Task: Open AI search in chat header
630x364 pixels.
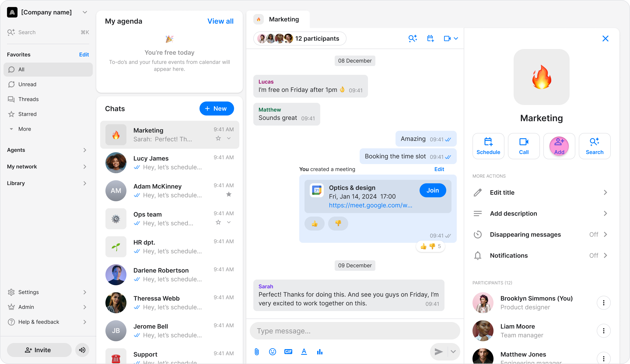Action: [x=413, y=38]
